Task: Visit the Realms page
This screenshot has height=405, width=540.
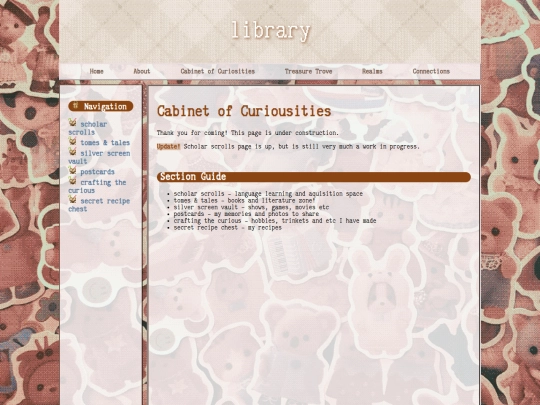Action: point(372,71)
